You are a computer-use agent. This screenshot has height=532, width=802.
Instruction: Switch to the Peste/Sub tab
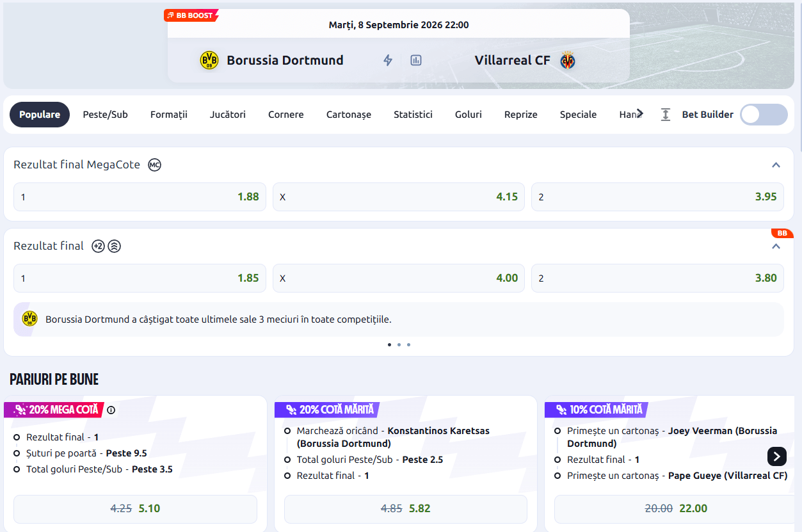[x=106, y=115]
